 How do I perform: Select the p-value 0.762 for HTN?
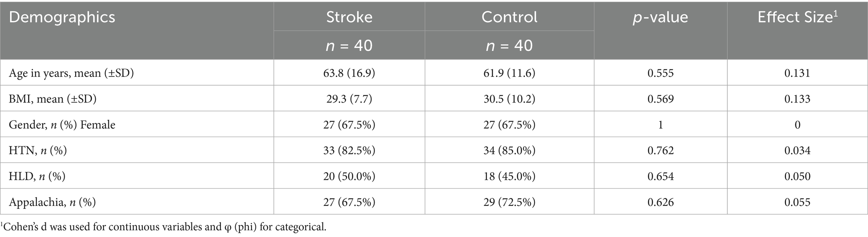(x=660, y=150)
